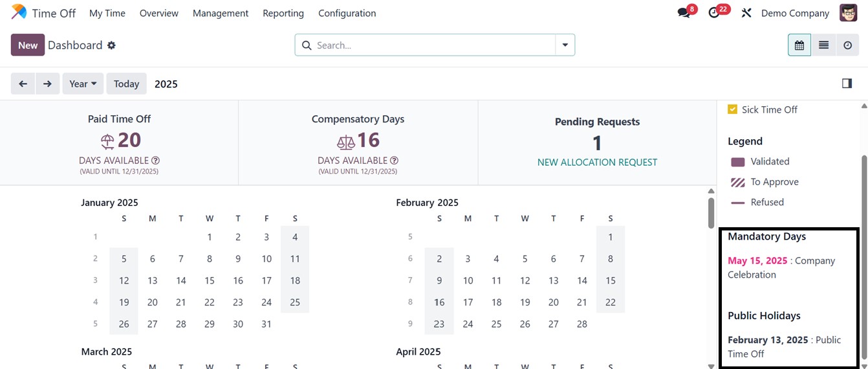Click the New button
This screenshot has width=868, height=369.
28,45
